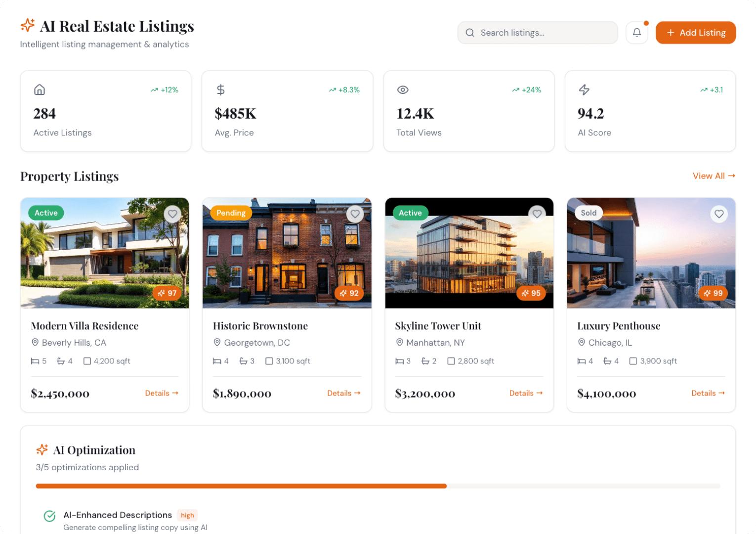Open notifications via the bell icon

point(637,32)
